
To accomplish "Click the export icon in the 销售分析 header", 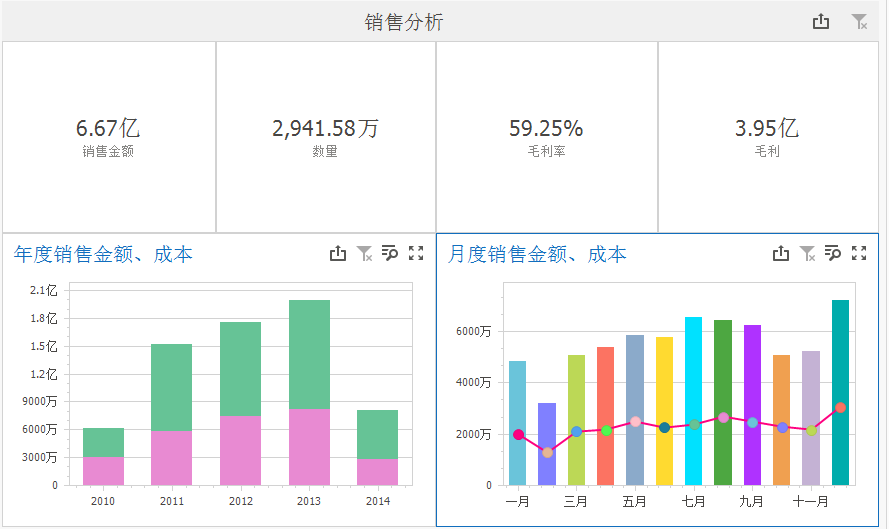I will (x=821, y=21).
